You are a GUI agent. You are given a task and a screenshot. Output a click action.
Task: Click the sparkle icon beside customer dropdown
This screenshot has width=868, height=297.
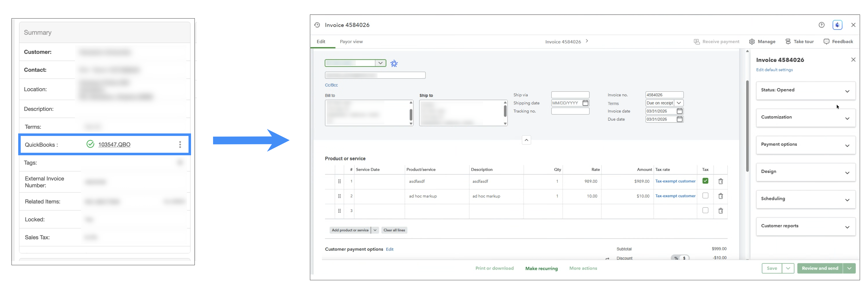tap(394, 63)
